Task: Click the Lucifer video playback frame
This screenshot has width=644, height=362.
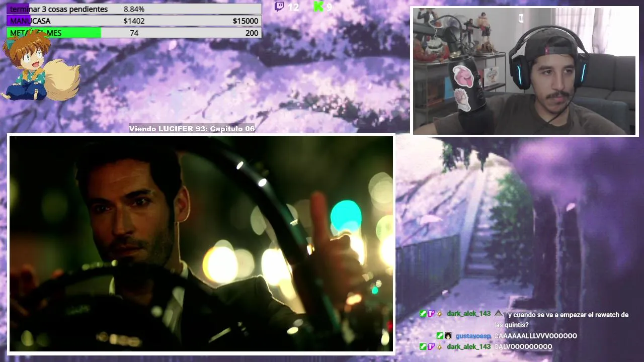Action: pyautogui.click(x=201, y=244)
